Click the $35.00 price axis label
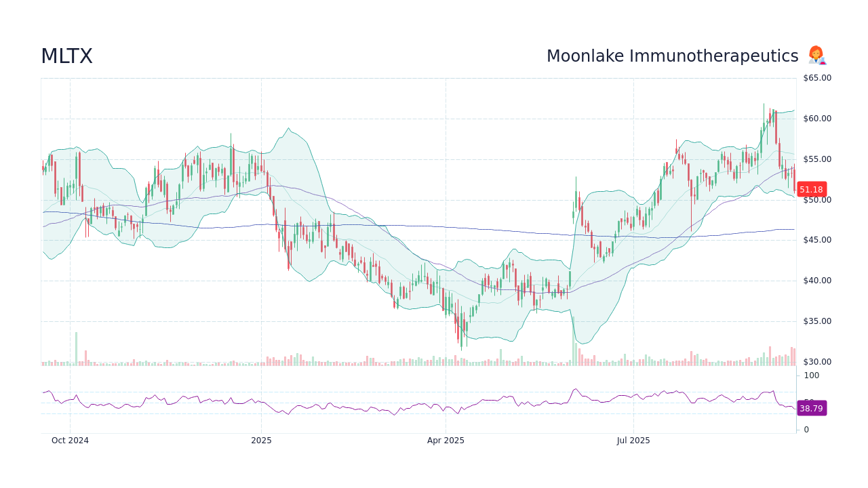868x488 pixels. pos(817,321)
